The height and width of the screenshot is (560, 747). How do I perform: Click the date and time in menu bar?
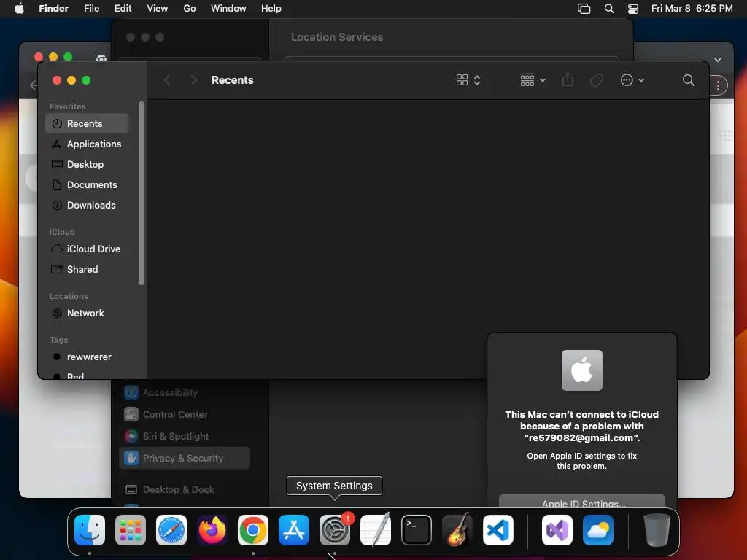click(x=692, y=9)
